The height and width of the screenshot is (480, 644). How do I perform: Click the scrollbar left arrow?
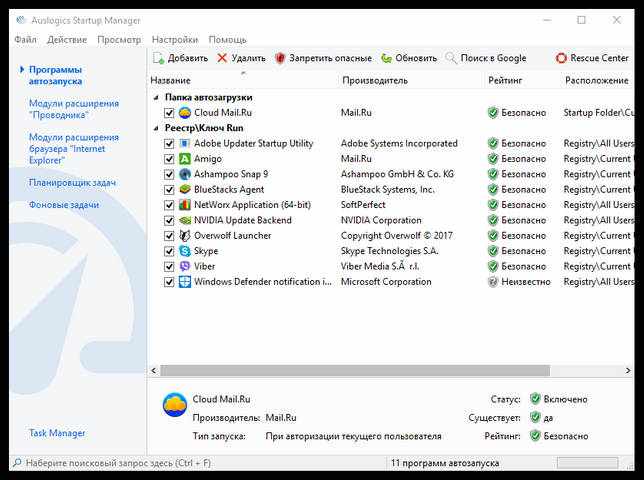point(154,370)
